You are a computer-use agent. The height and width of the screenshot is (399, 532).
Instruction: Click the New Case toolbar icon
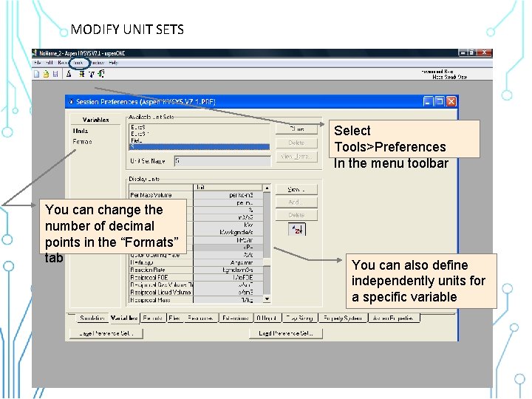pos(37,74)
